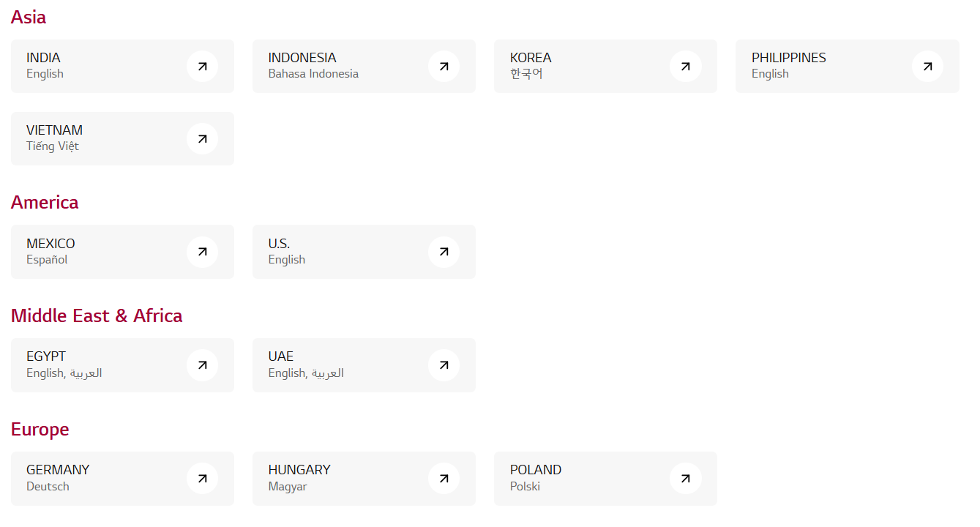Open Philippines site arrow icon

(927, 67)
